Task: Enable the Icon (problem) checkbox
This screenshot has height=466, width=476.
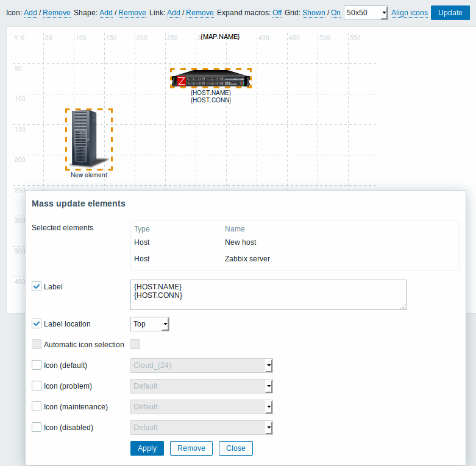Action: click(x=37, y=386)
